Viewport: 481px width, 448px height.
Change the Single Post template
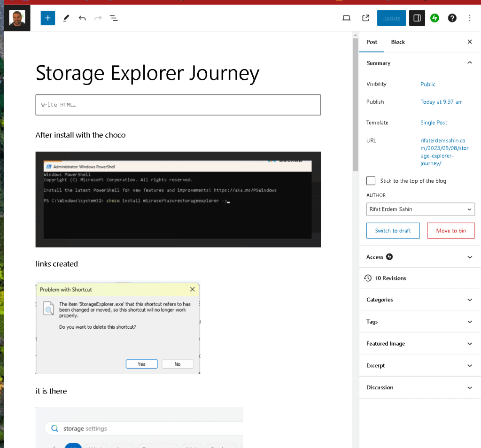tap(434, 123)
